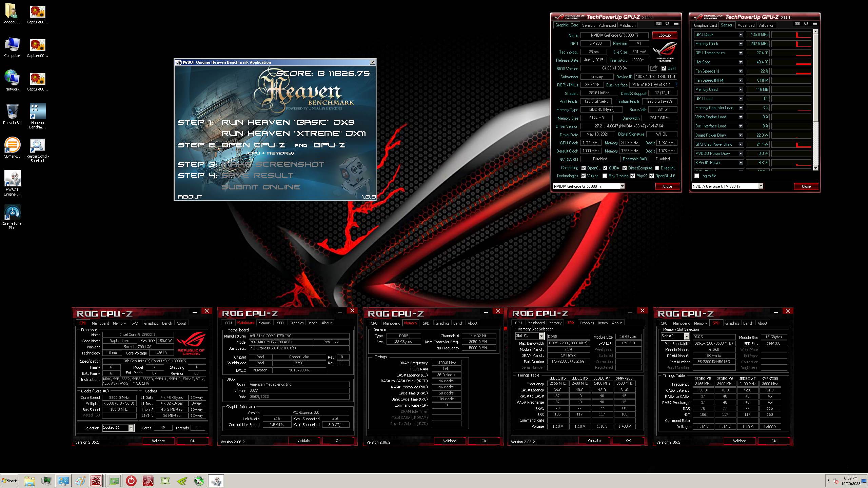Toggle the UEFI checkbox in GPU-Z
Image resolution: width=868 pixels, height=488 pixels.
tap(664, 68)
